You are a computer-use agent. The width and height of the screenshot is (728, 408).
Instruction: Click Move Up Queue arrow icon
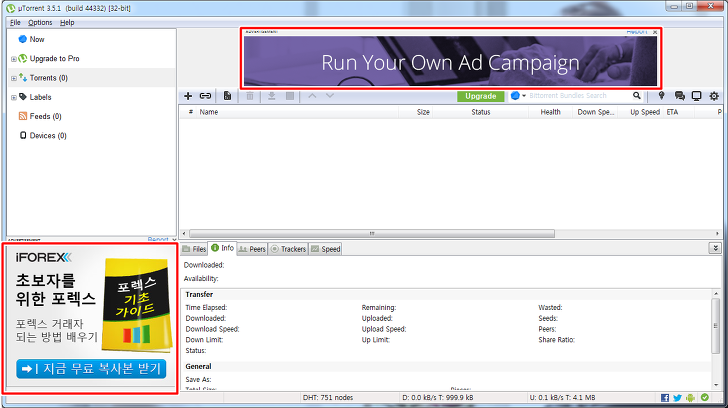coord(312,96)
